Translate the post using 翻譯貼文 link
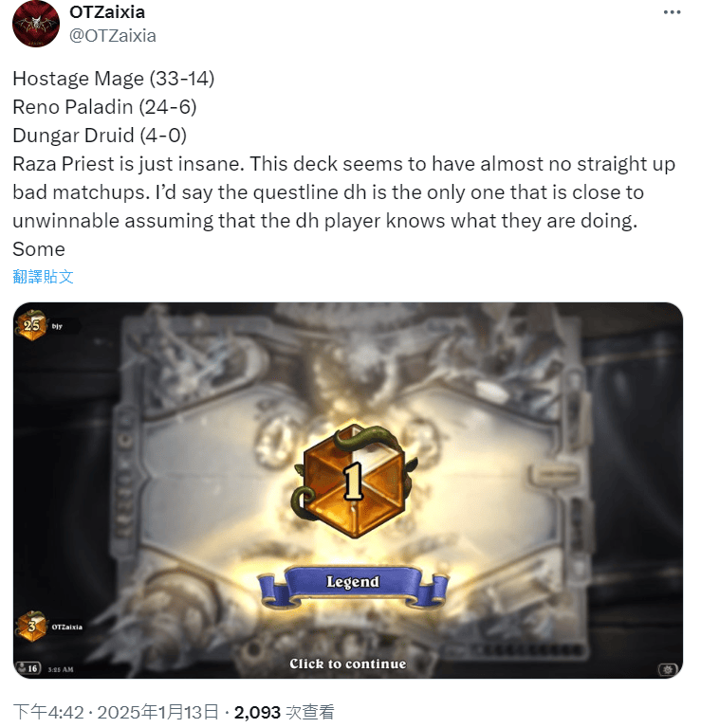 (44, 277)
